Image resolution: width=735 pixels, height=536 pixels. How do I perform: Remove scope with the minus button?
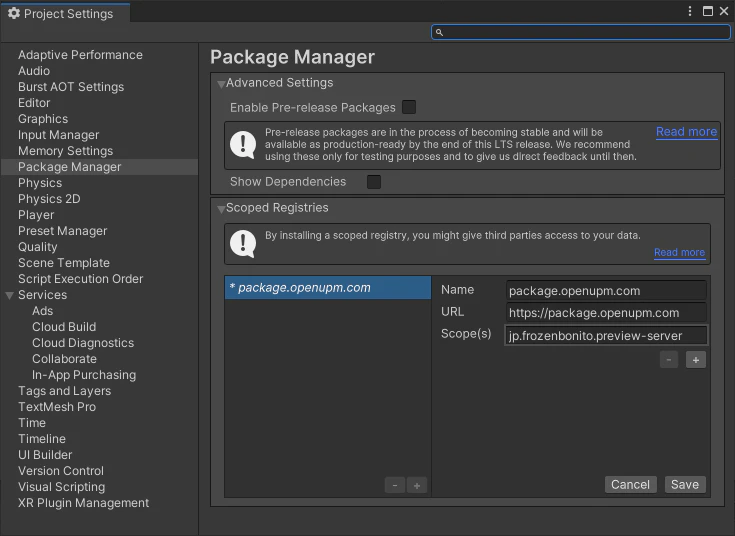(x=669, y=360)
